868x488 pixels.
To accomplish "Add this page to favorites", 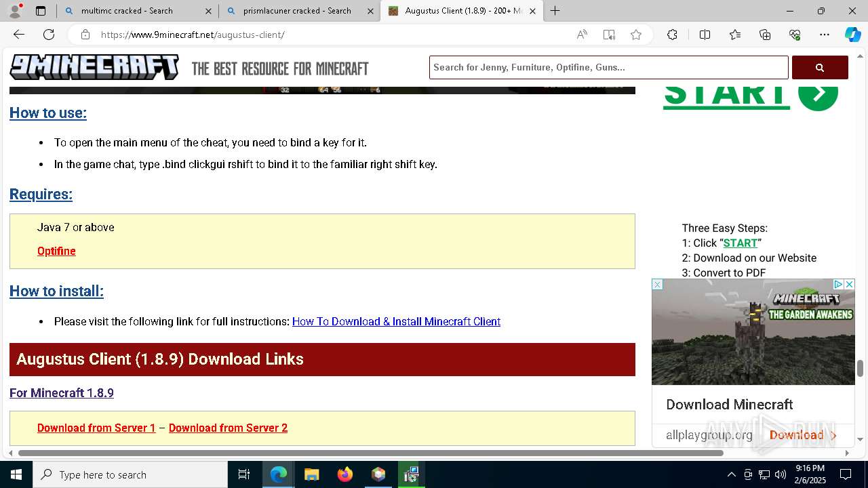I will [636, 35].
